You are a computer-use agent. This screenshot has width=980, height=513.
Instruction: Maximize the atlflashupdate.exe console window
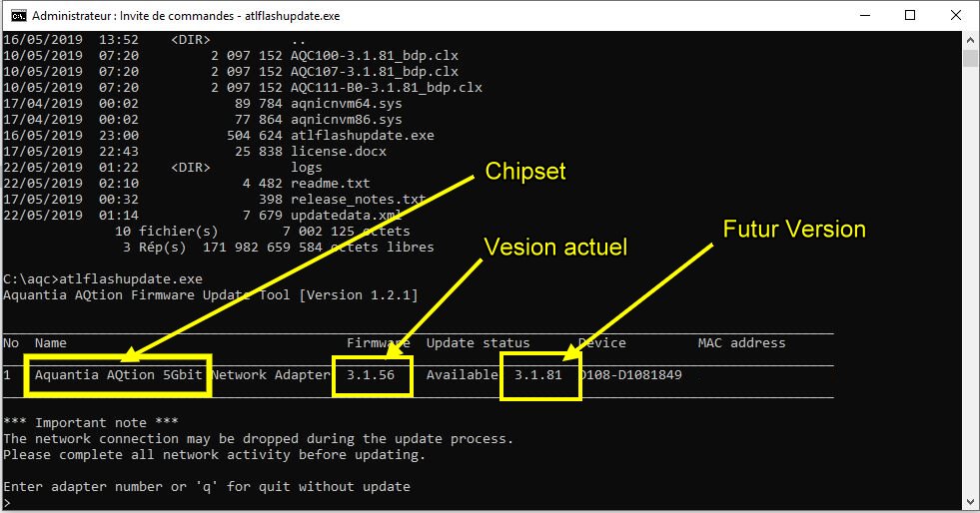(910, 16)
